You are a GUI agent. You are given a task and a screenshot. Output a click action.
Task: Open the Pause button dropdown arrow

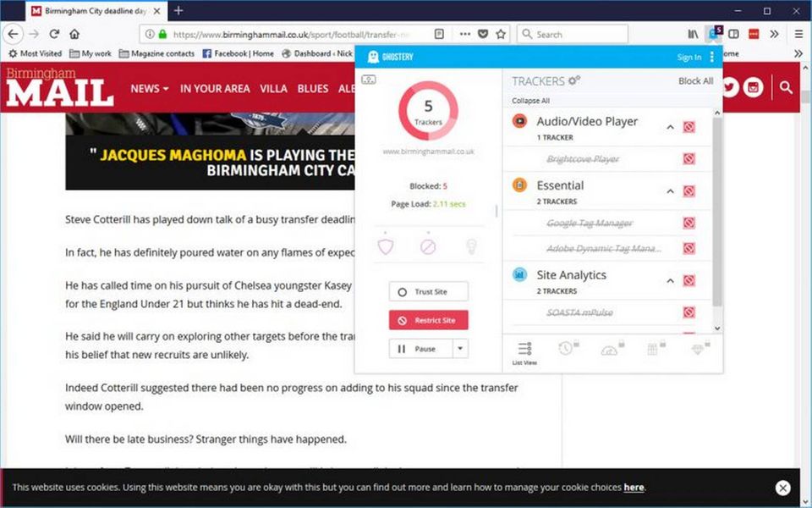[460, 348]
